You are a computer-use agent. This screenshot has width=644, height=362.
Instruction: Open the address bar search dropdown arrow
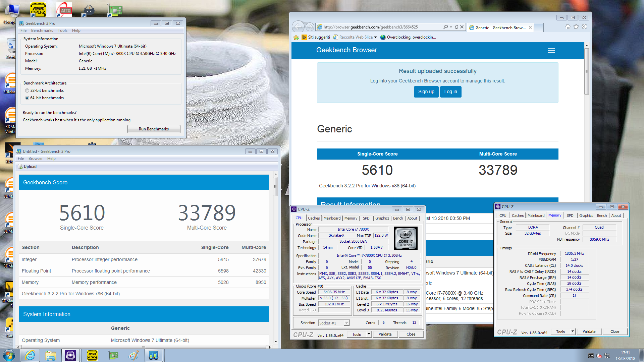click(x=451, y=27)
